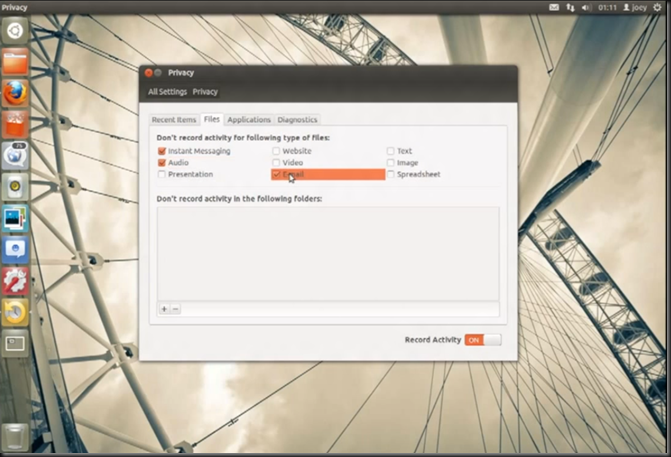Uncheck Instant Messaging file type
Viewport: 671px width, 457px height.
[162, 151]
